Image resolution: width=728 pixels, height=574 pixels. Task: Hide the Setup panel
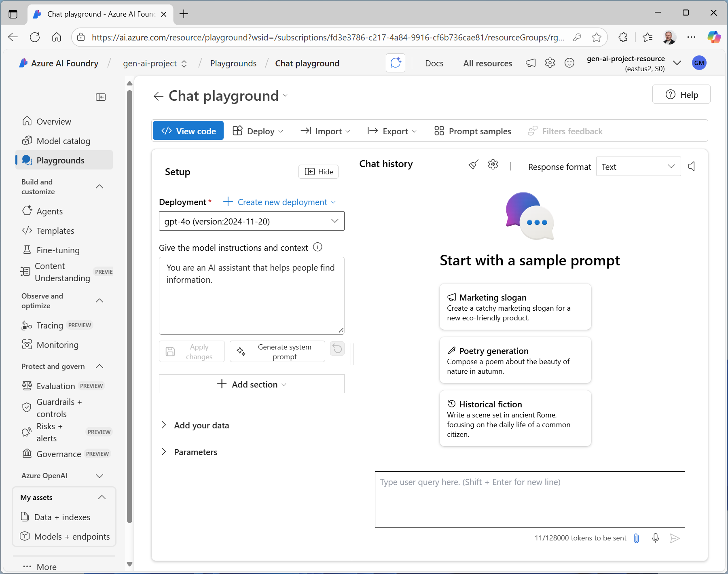click(x=319, y=172)
